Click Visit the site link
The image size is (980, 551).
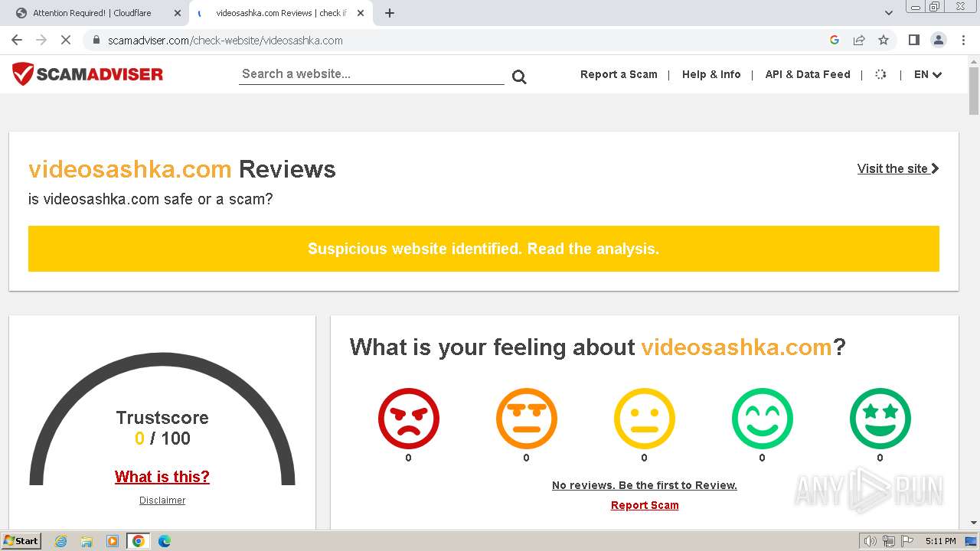tap(898, 168)
